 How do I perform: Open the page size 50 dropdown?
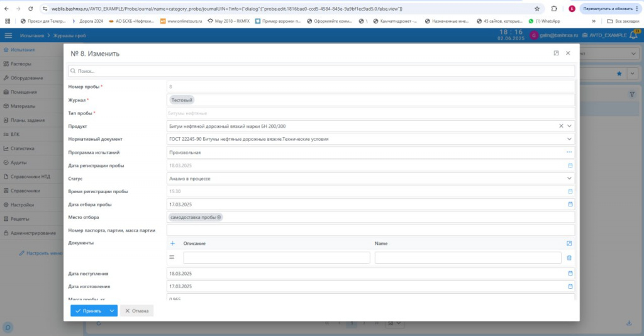pyautogui.click(x=395, y=323)
